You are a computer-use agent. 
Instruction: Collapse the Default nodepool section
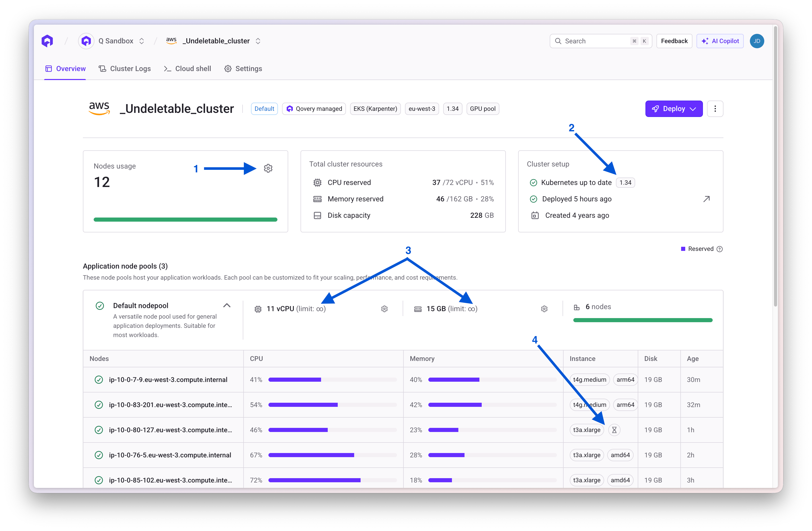pos(227,305)
